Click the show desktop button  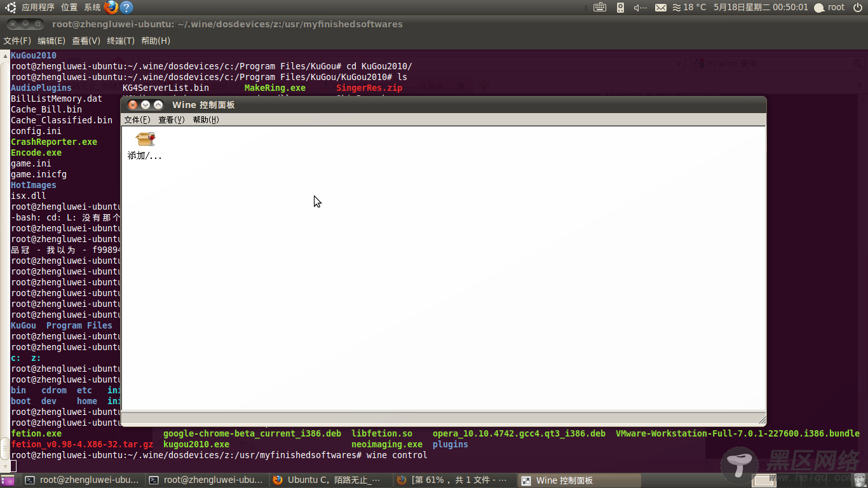coord(8,480)
